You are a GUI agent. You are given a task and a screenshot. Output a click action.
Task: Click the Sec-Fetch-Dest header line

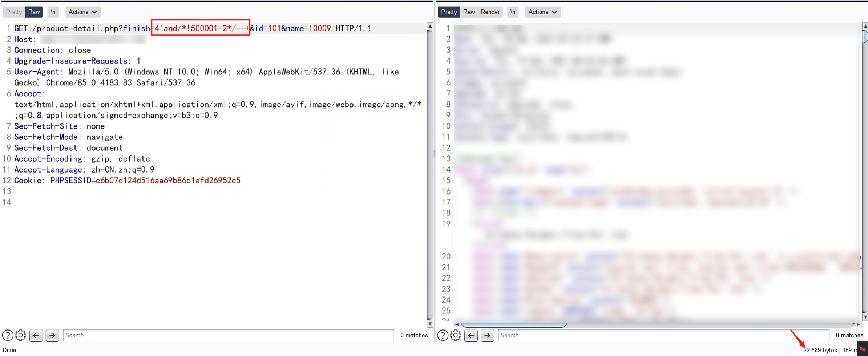pos(69,148)
